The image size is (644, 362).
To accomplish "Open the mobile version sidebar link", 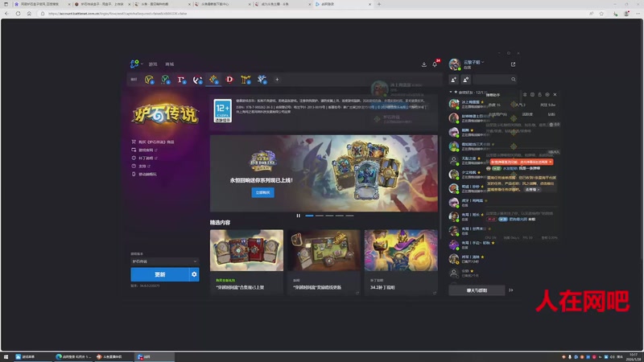I will (144, 174).
